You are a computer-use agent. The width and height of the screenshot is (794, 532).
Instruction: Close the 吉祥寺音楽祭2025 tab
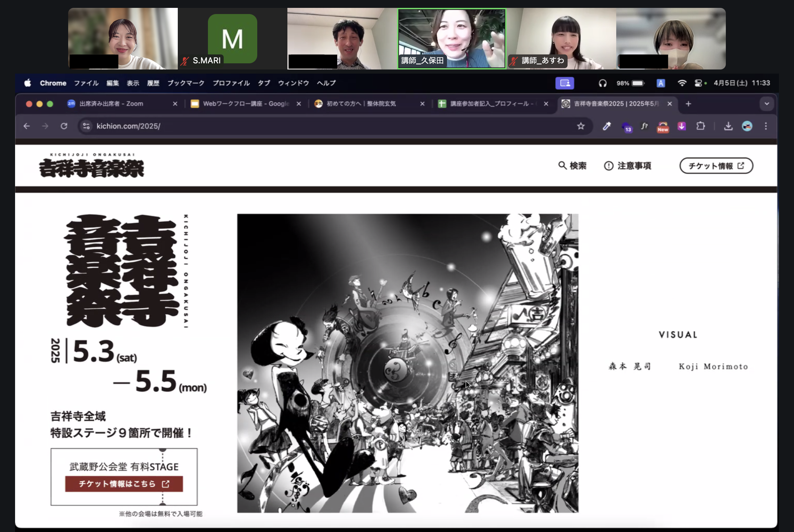pos(670,104)
